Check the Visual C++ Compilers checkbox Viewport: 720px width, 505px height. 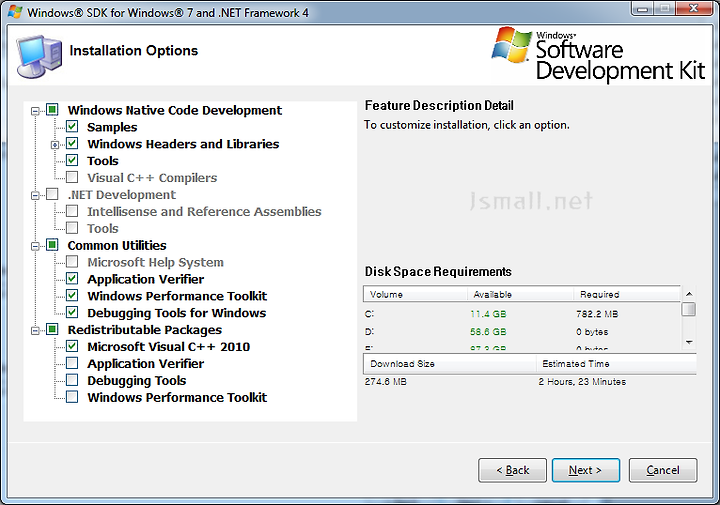tap(72, 177)
